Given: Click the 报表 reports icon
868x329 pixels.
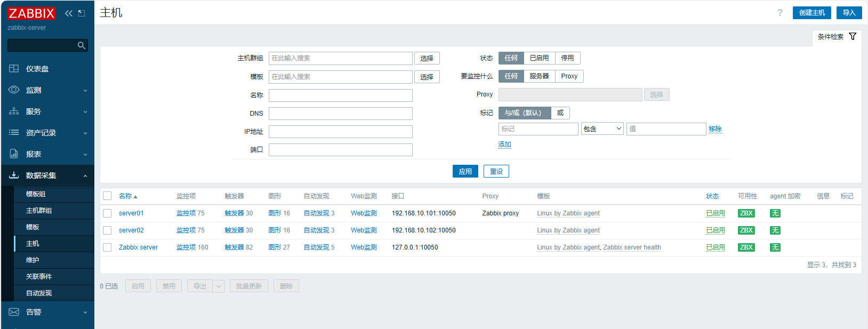Looking at the screenshot, I should tap(14, 154).
